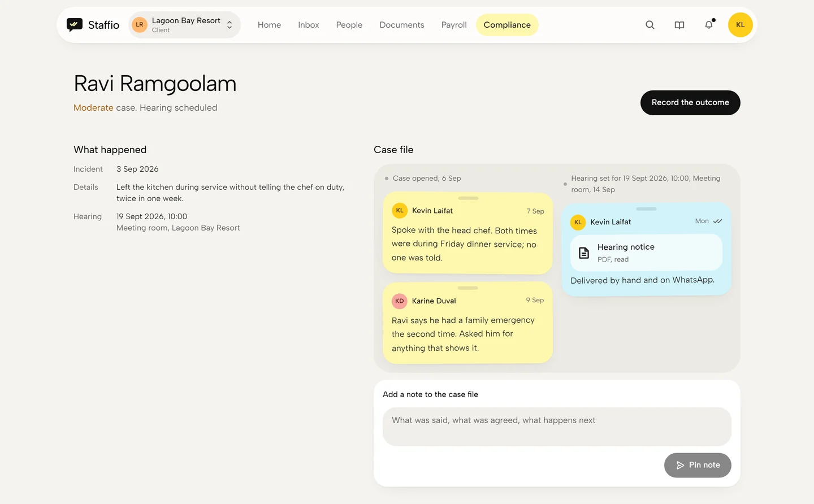Screen dimensions: 814x504
Task: Click the Pin note button
Action: [698, 465]
